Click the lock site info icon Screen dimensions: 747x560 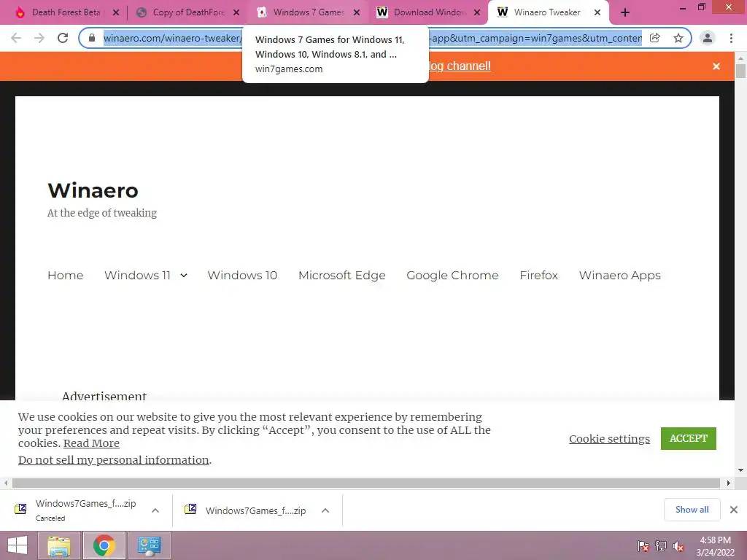click(92, 38)
